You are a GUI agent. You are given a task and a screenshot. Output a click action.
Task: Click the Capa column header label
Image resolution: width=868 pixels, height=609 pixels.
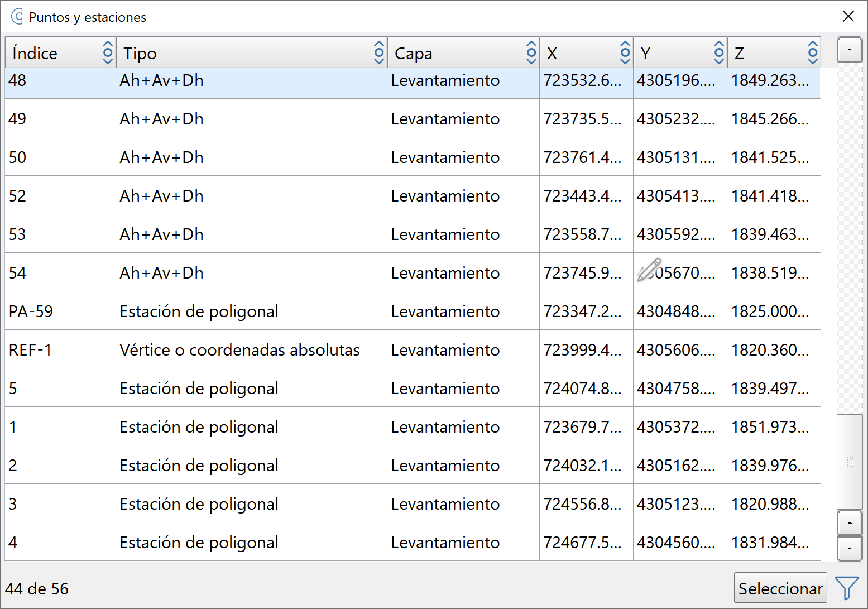[x=413, y=54]
